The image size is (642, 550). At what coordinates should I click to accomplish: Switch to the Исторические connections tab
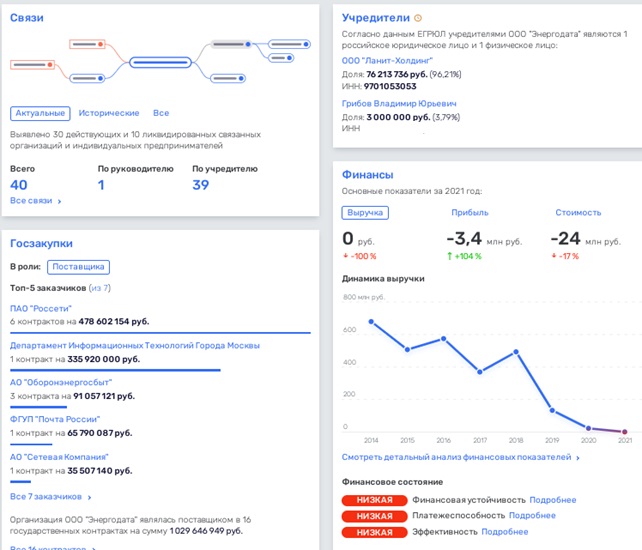[x=109, y=113]
